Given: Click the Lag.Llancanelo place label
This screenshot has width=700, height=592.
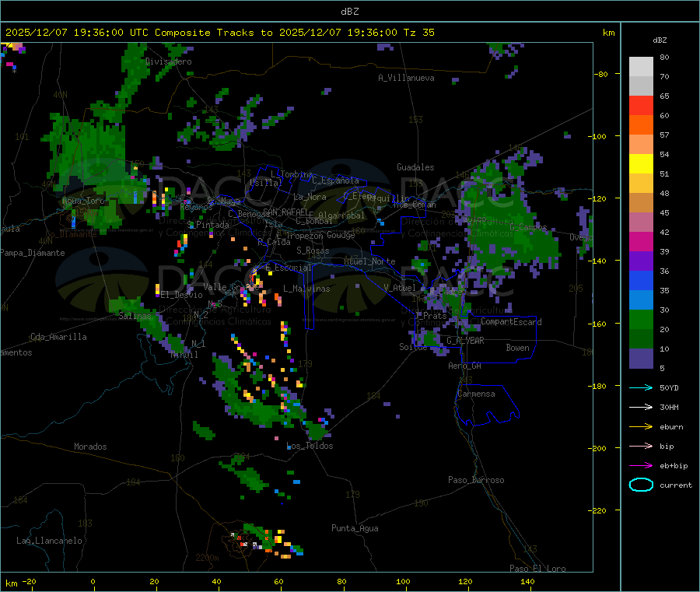Looking at the screenshot, I should tap(50, 541).
